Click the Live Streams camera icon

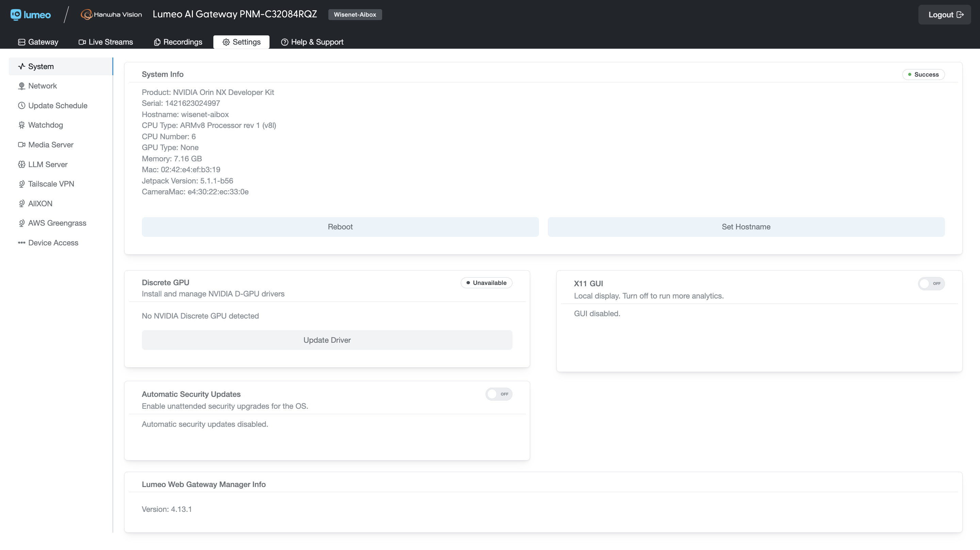pyautogui.click(x=82, y=42)
